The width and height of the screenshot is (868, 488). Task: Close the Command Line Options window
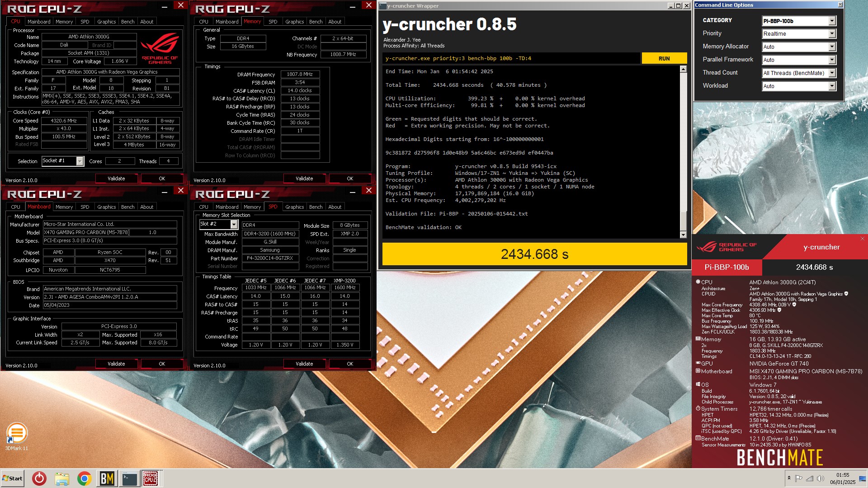point(840,5)
